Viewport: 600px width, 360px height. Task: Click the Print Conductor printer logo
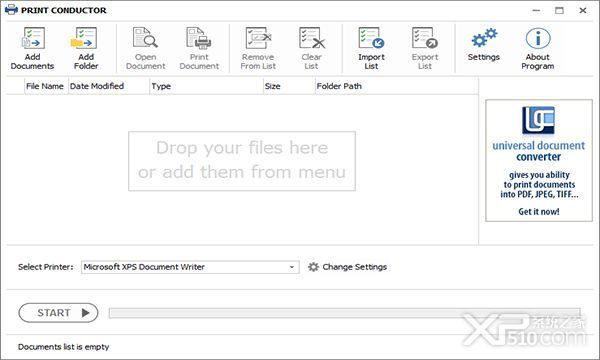(x=11, y=10)
